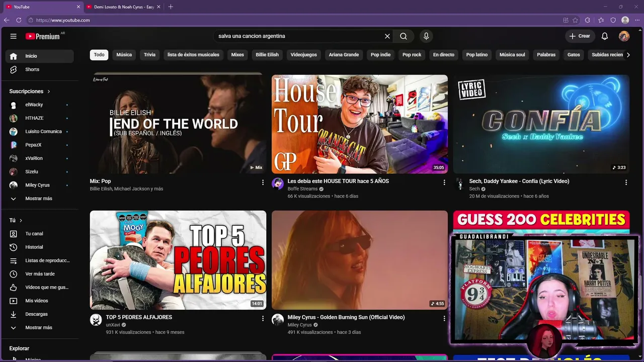Viewport: 644px width, 362px height.
Task: Open Boffe Streams channel avatar
Action: pyautogui.click(x=278, y=184)
